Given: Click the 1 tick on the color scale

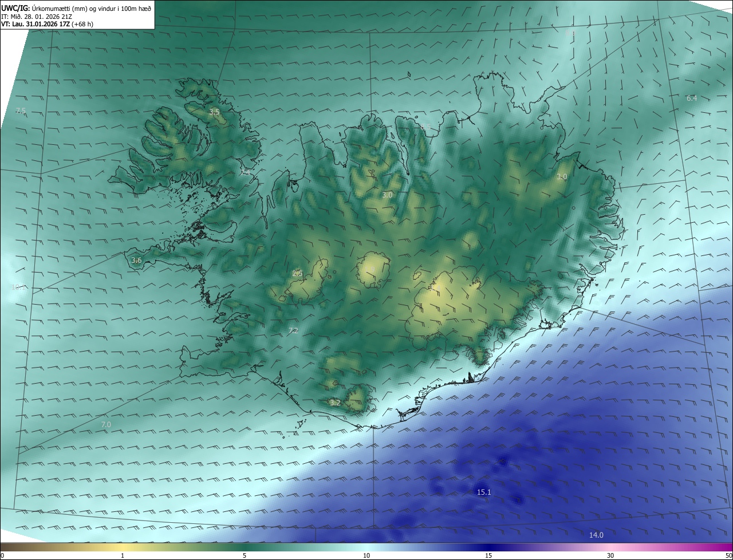Looking at the screenshot, I should pyautogui.click(x=123, y=555).
